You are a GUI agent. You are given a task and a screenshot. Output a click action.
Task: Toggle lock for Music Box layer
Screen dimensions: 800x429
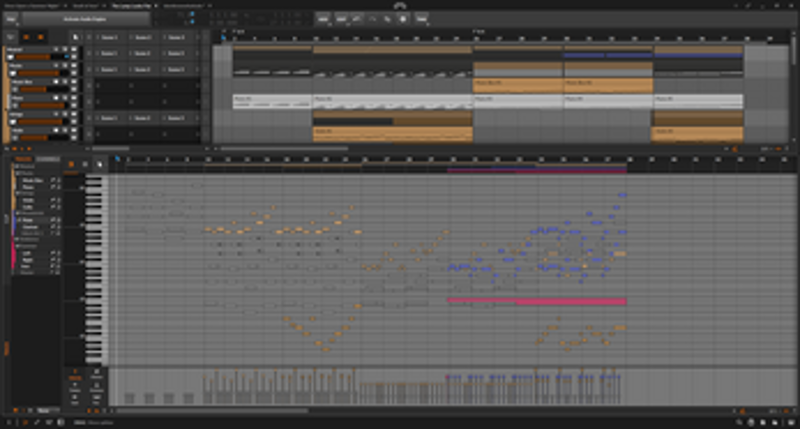[59, 180]
